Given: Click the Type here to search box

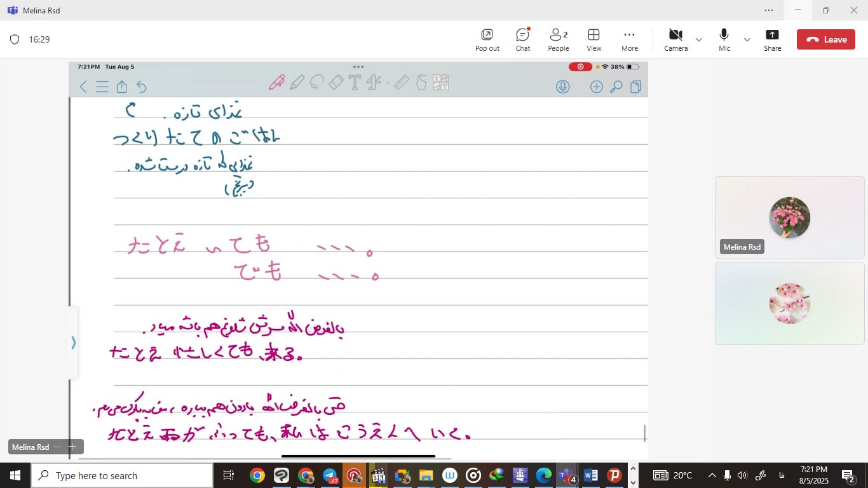Looking at the screenshot, I should (x=122, y=475).
